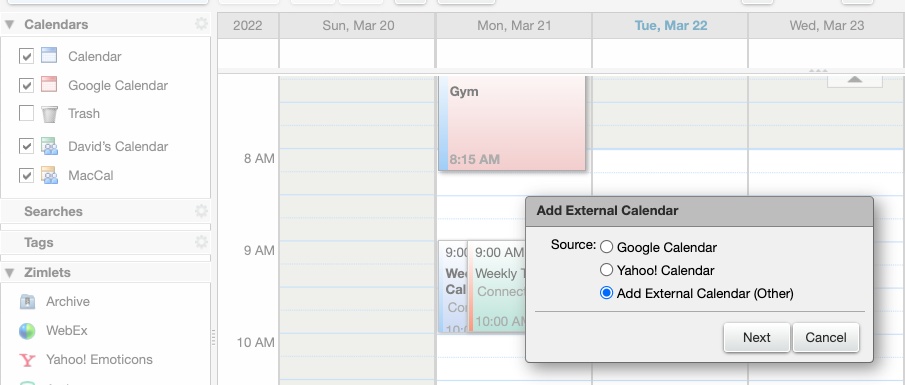Uncheck the MacCal checkbox
Screen dimensions: 905x385
click(26, 175)
